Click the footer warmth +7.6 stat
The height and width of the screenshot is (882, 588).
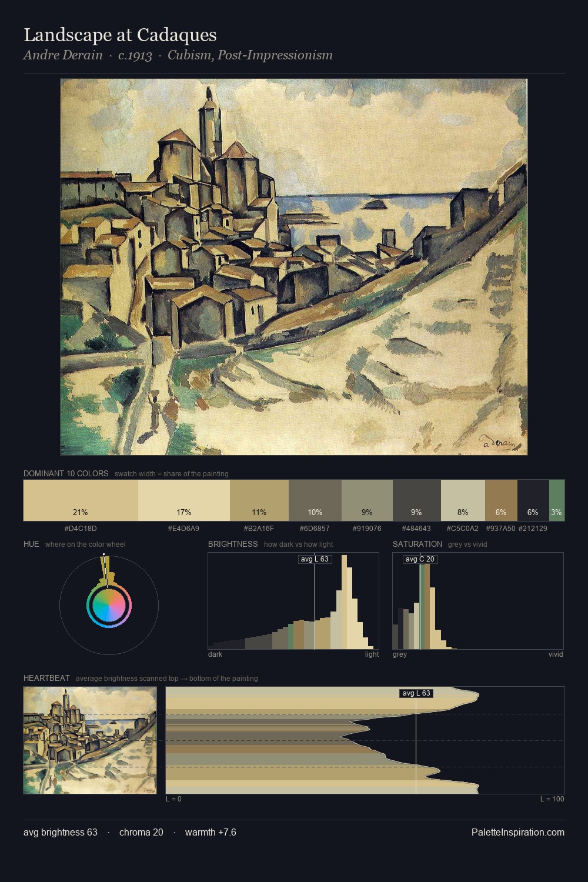(x=211, y=833)
